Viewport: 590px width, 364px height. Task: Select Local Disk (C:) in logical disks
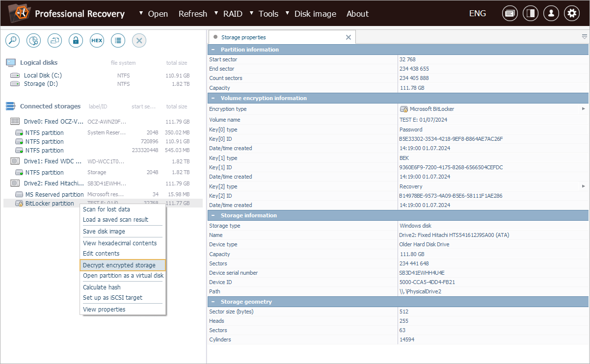[x=43, y=76]
